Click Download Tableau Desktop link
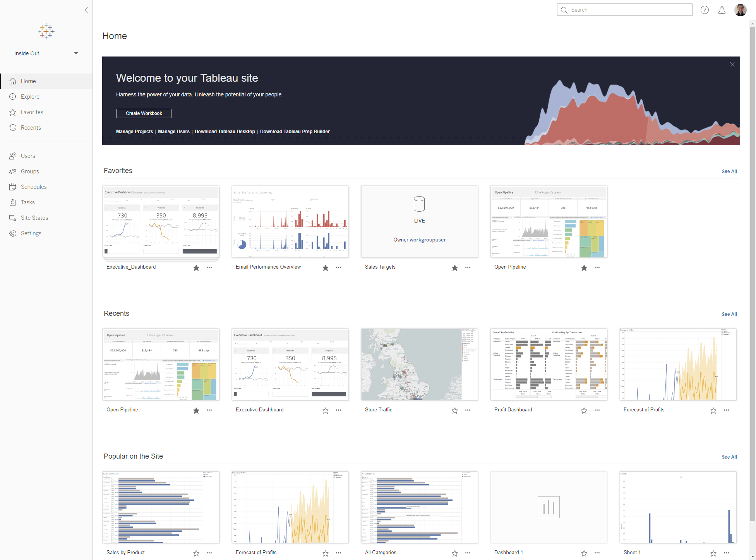The width and height of the screenshot is (756, 560). click(225, 131)
